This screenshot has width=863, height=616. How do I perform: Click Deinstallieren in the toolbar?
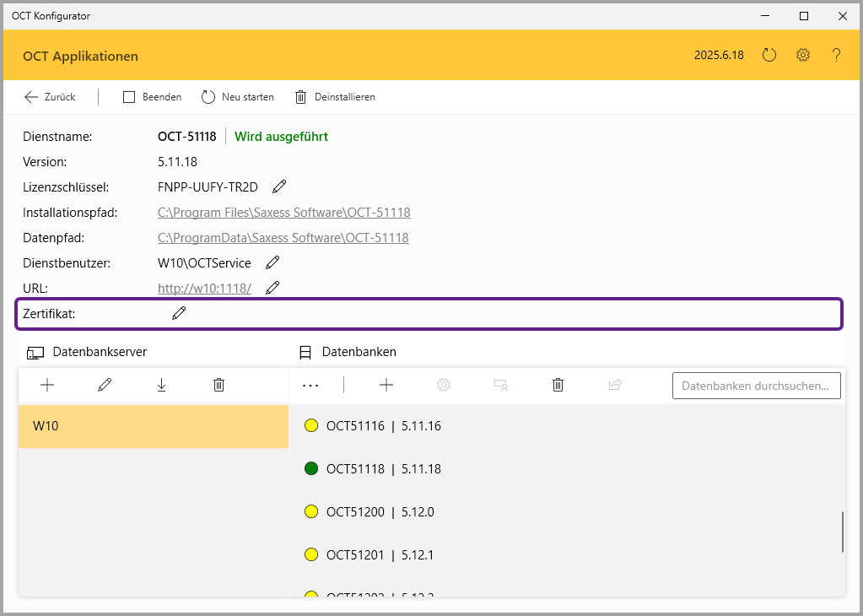pos(334,97)
